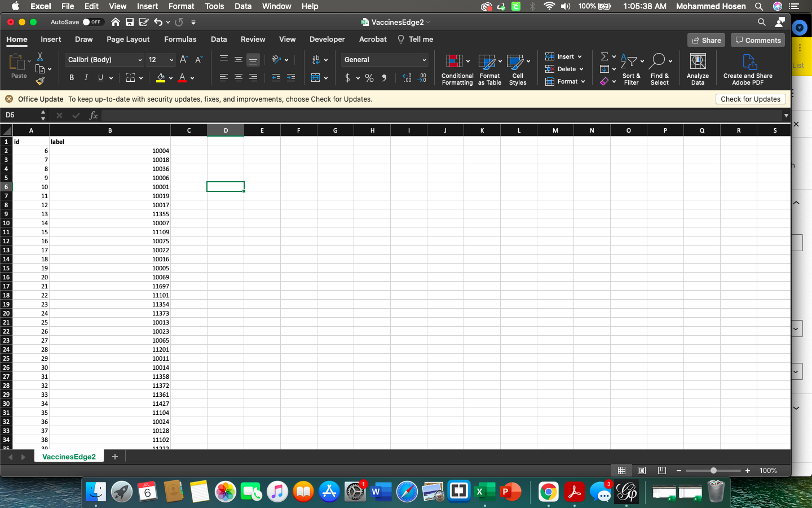This screenshot has width=812, height=508.
Task: Open Google Chrome from the Dock
Action: (x=548, y=492)
